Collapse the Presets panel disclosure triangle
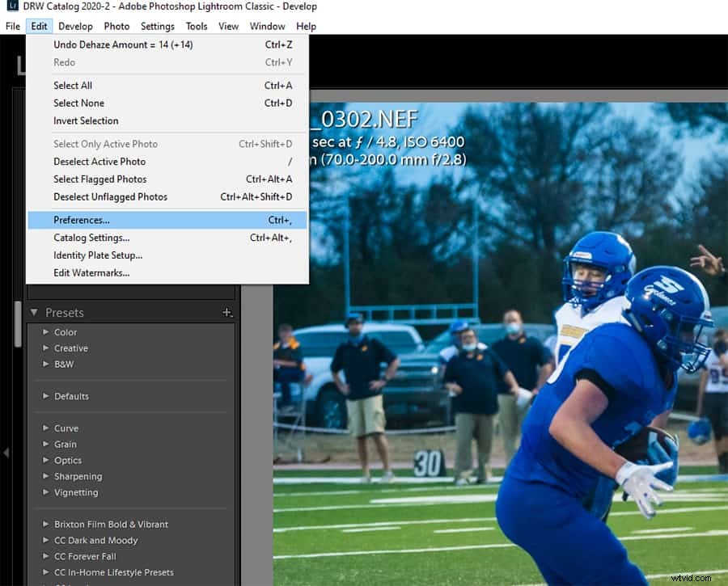 (34, 312)
